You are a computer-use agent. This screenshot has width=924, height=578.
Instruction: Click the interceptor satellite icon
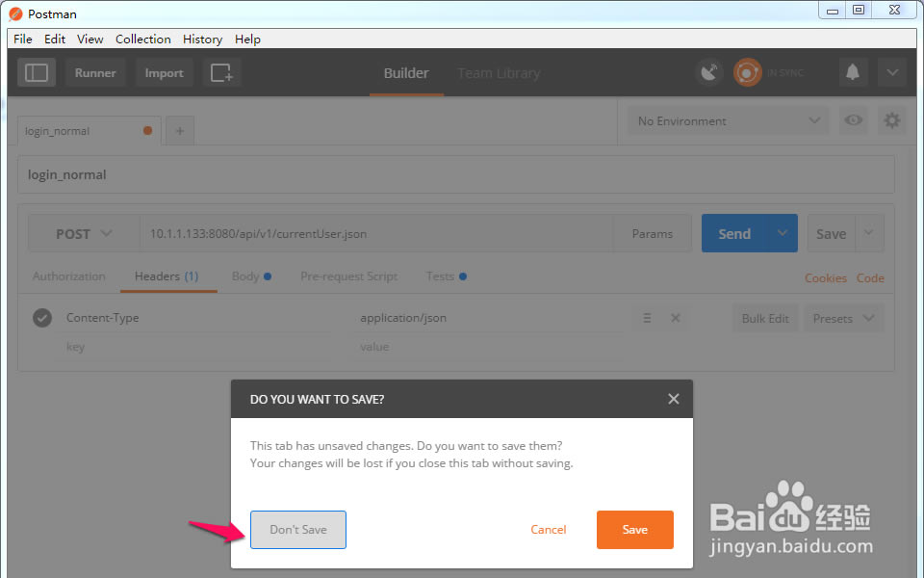(x=709, y=72)
